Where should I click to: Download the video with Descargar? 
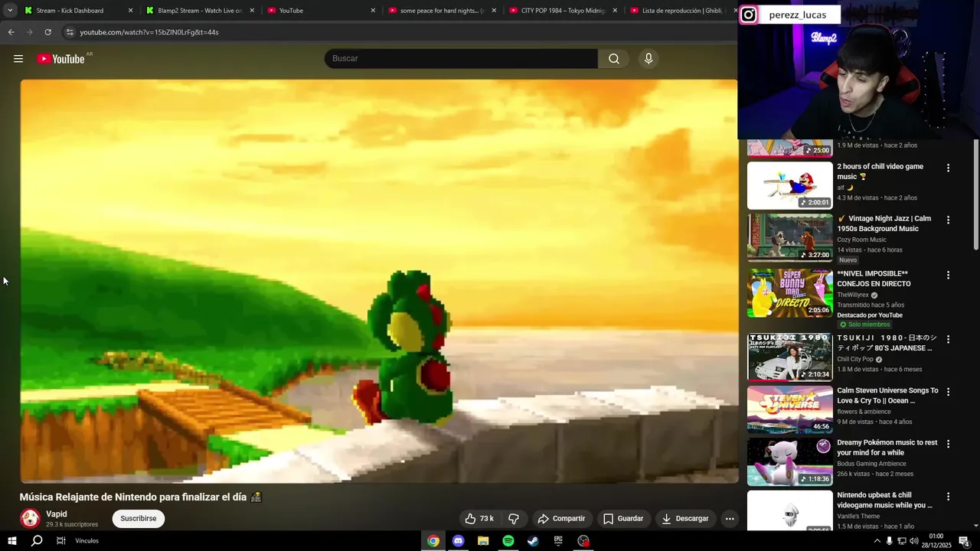point(685,519)
